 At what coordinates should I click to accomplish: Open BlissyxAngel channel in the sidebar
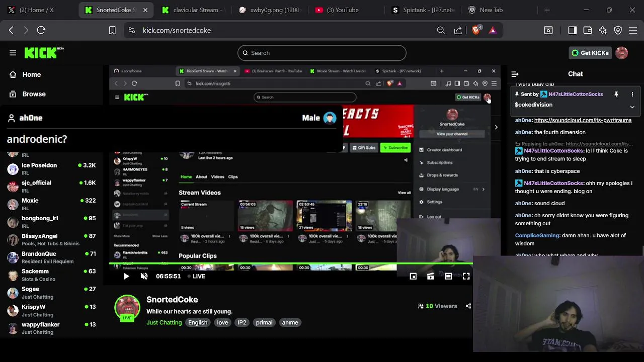(51, 239)
